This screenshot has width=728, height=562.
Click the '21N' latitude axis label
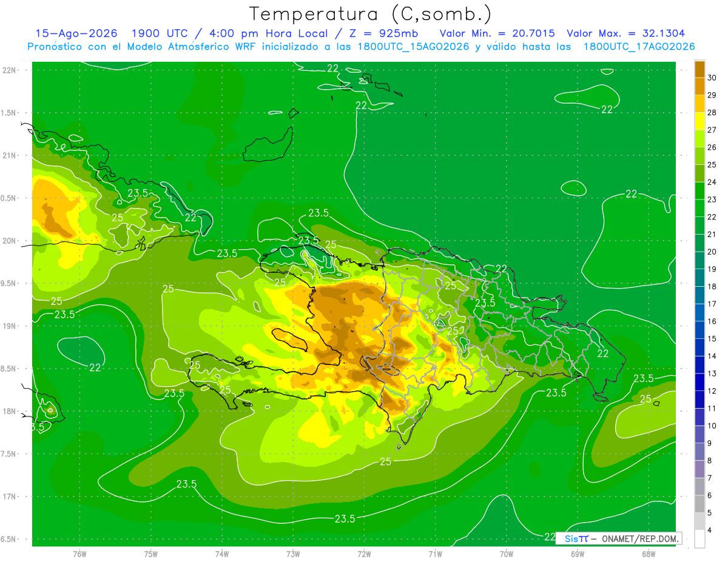point(8,155)
